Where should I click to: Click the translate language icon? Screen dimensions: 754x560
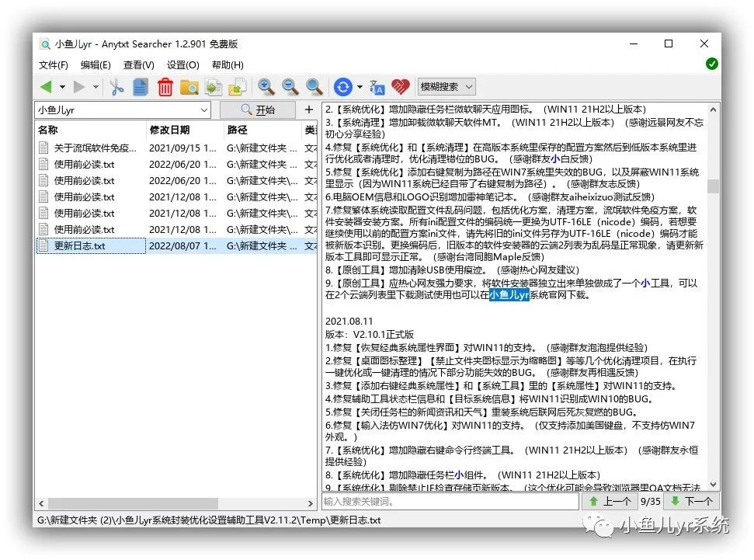377,87
